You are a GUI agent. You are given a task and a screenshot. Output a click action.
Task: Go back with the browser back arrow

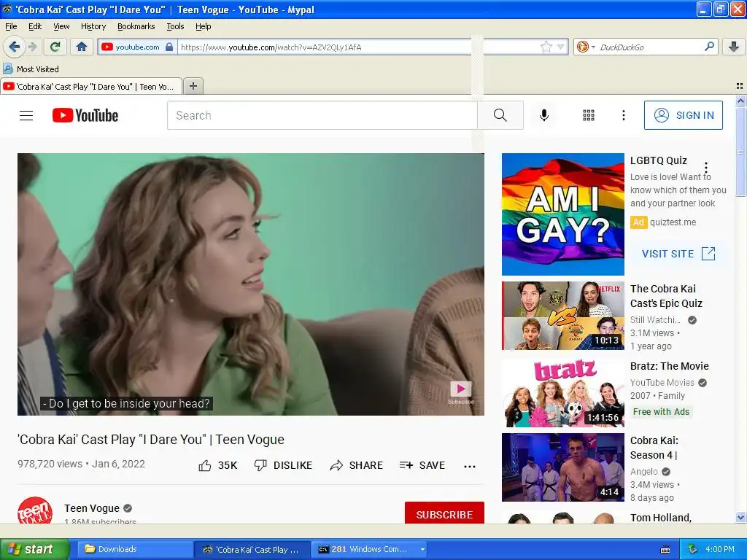point(15,47)
